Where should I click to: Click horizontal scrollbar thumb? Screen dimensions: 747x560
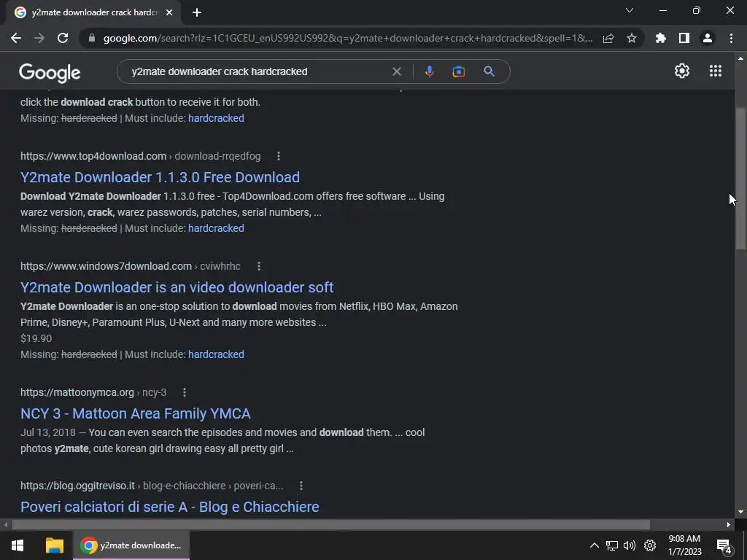click(331, 525)
